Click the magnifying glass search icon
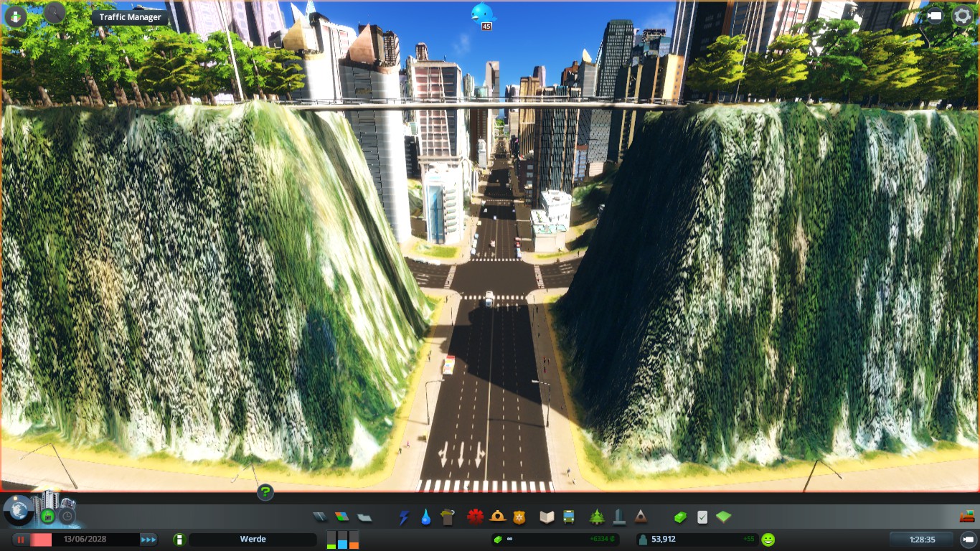The height and width of the screenshot is (551, 980). (x=55, y=12)
